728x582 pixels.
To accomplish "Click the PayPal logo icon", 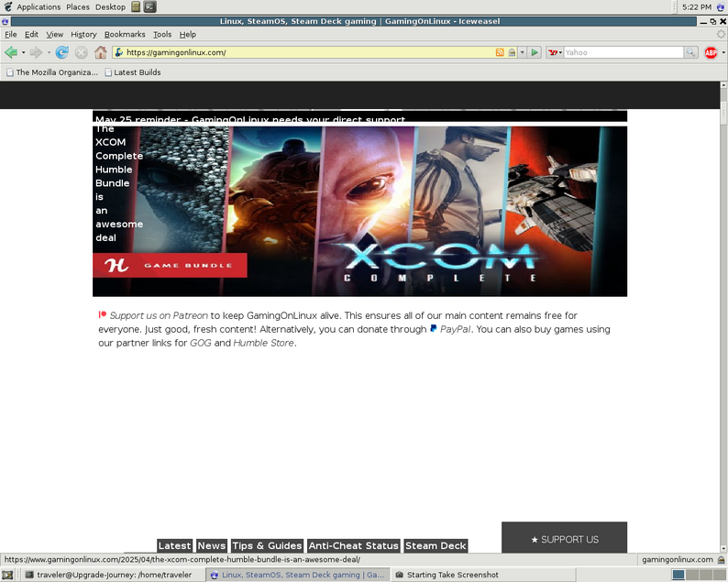I will (x=433, y=329).
